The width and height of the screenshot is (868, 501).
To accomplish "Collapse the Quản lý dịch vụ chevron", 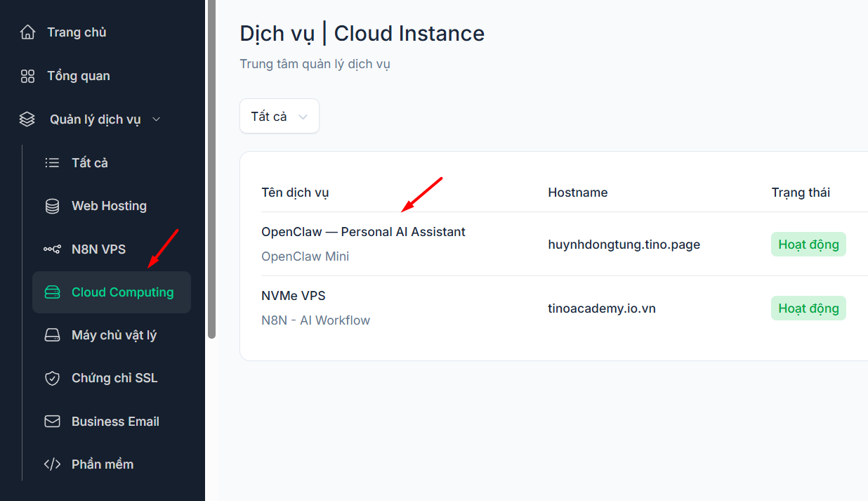I will click(157, 119).
